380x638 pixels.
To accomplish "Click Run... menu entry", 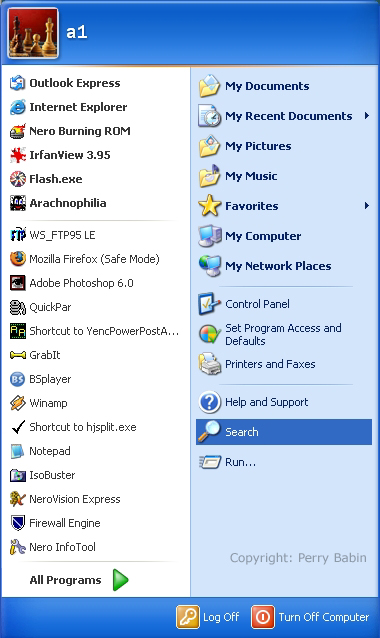I will (x=284, y=462).
